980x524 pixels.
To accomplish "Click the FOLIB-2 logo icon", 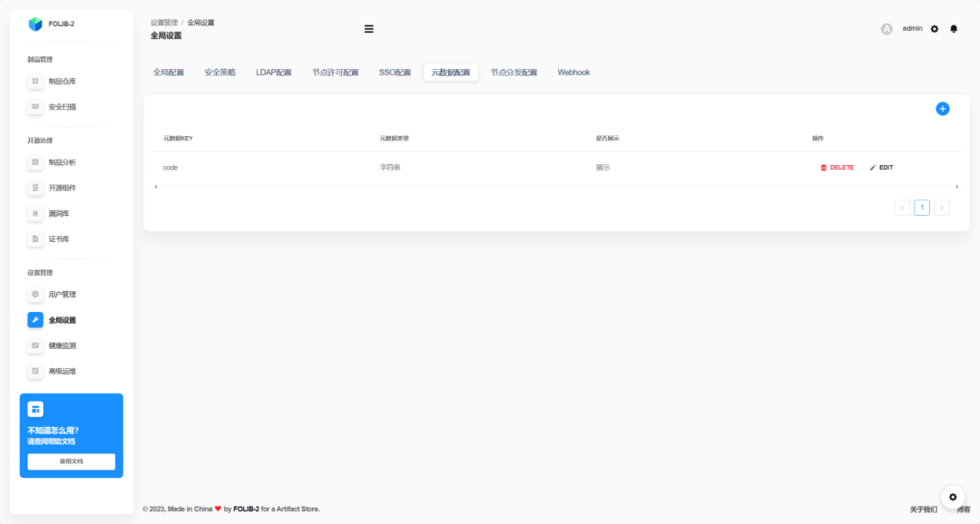I will point(35,24).
